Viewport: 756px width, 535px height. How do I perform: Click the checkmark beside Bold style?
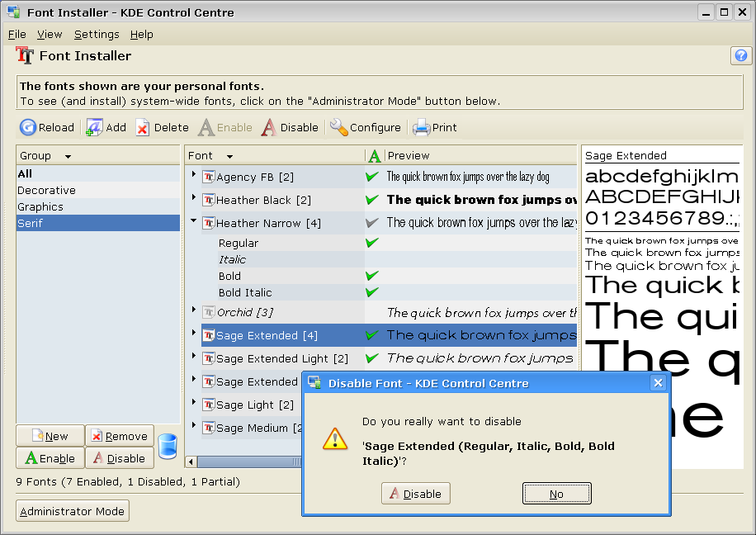371,276
